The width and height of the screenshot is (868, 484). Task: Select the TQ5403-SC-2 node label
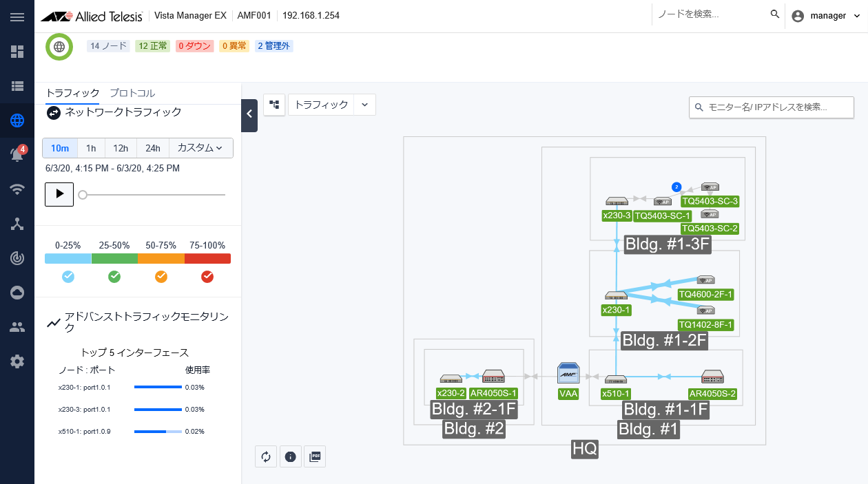(710, 228)
